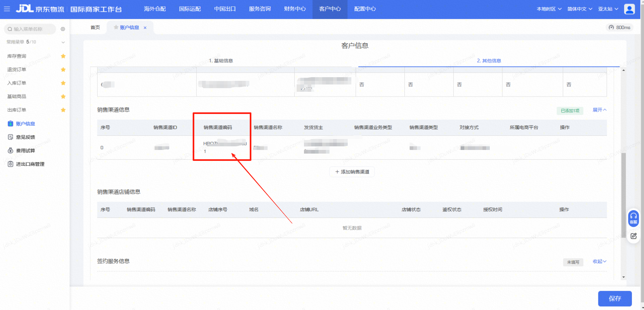The image size is (644, 310).
Task: Open the 国际运配 menu
Action: point(190,9)
